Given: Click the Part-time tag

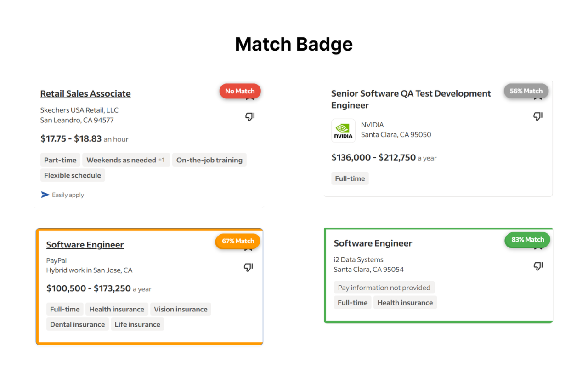Looking at the screenshot, I should pyautogui.click(x=60, y=160).
